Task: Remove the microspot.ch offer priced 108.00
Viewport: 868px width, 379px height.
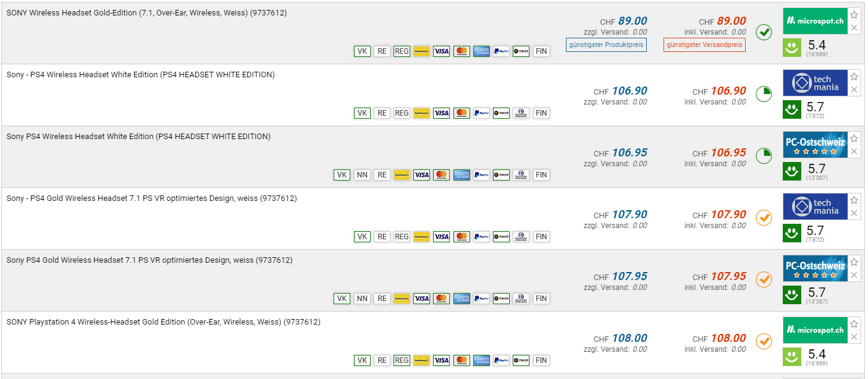Action: [854, 337]
